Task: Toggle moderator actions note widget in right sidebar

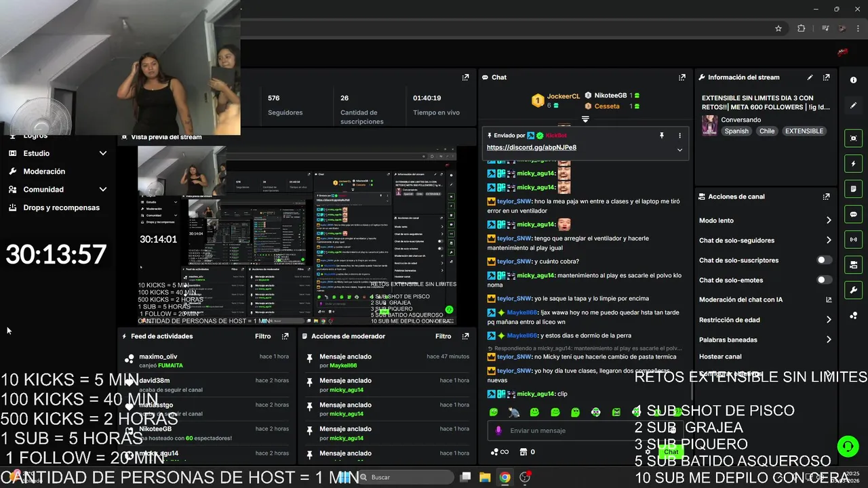Action: [853, 189]
